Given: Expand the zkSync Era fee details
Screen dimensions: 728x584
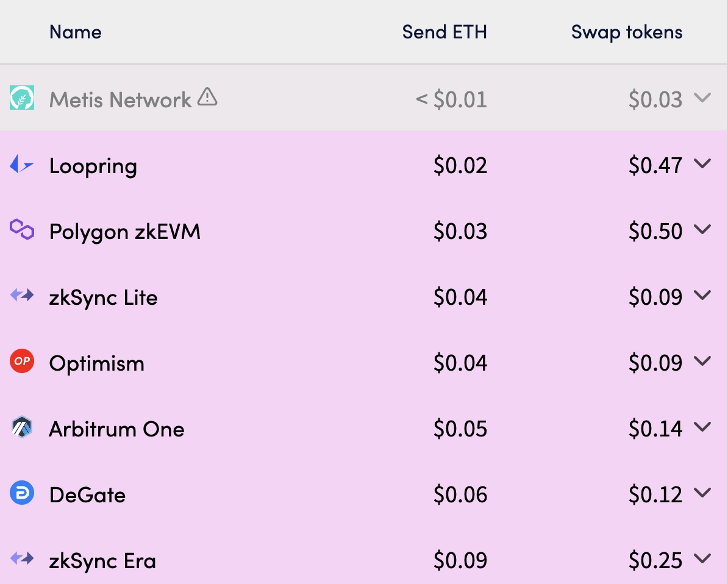Looking at the screenshot, I should point(702,559).
